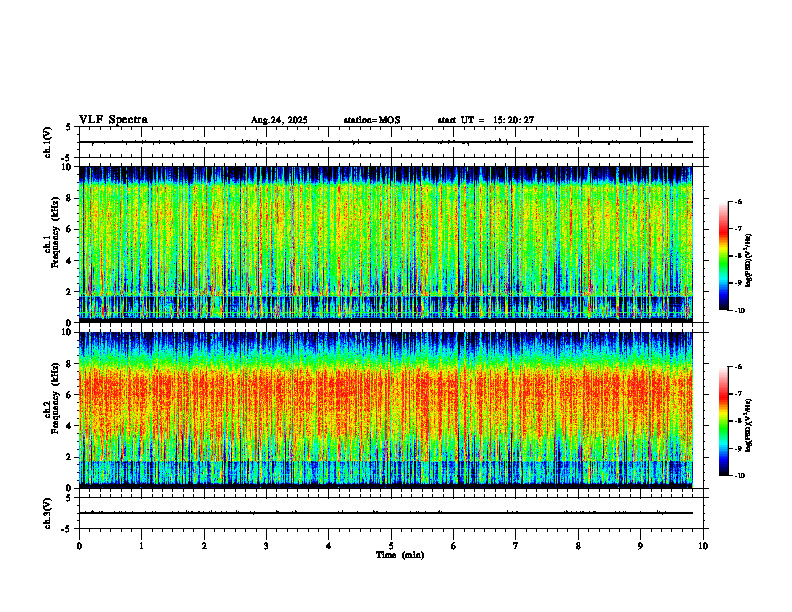The width and height of the screenshot is (792, 612).
Task: Click the "-7" label on ch.1 colorbar
Action: [x=738, y=229]
